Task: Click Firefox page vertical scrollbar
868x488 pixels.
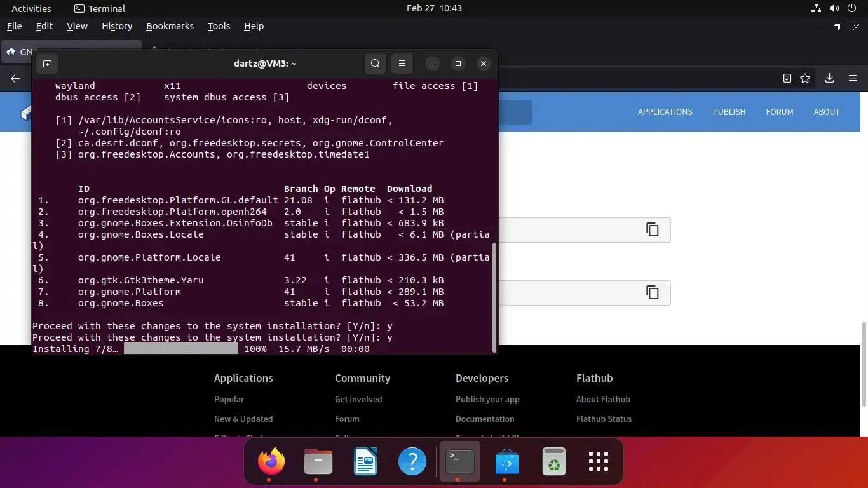Action: (x=864, y=364)
